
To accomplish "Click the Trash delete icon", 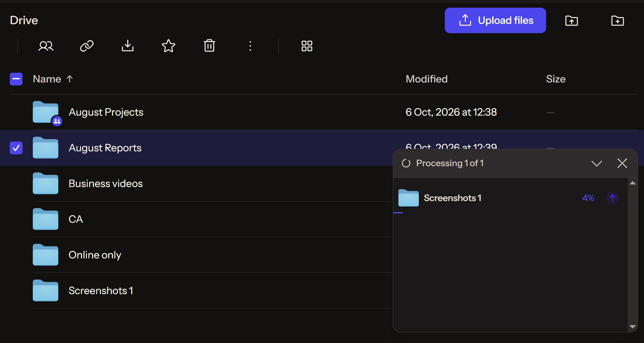I will click(x=209, y=46).
